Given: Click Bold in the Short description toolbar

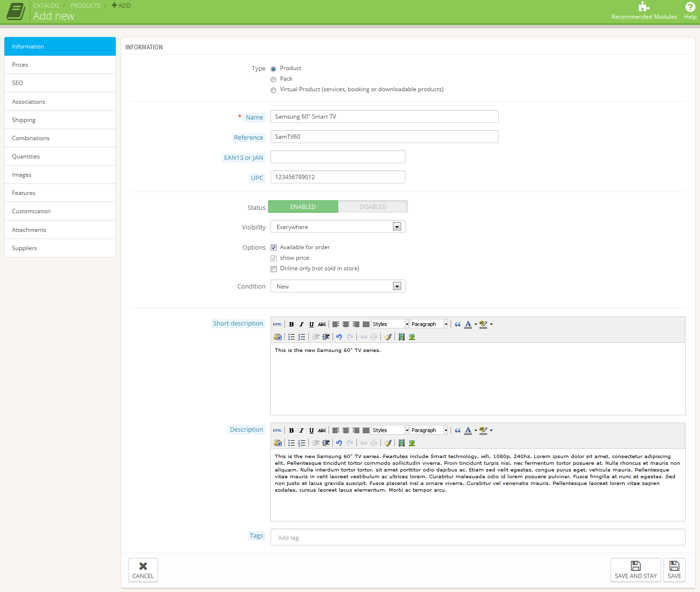Looking at the screenshot, I should [291, 325].
